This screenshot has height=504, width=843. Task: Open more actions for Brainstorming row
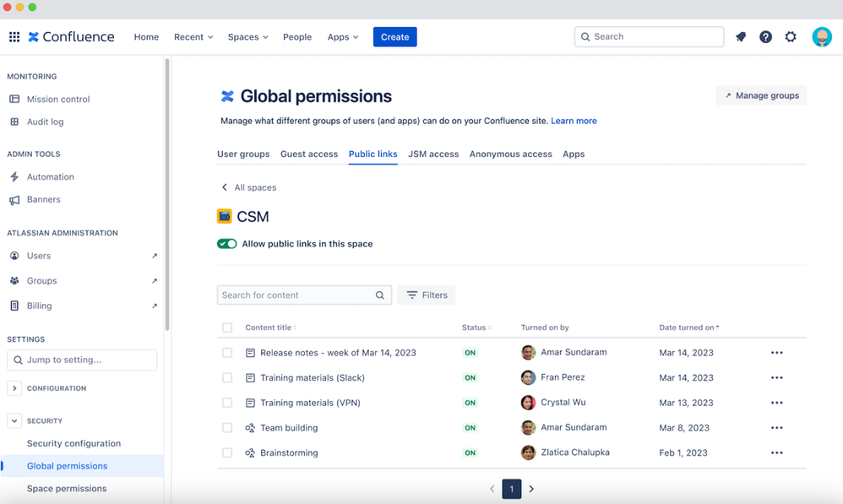[x=776, y=453]
